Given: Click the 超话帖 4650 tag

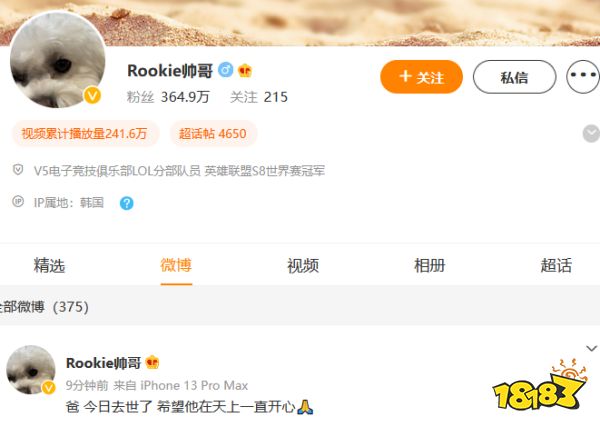Looking at the screenshot, I should (213, 134).
